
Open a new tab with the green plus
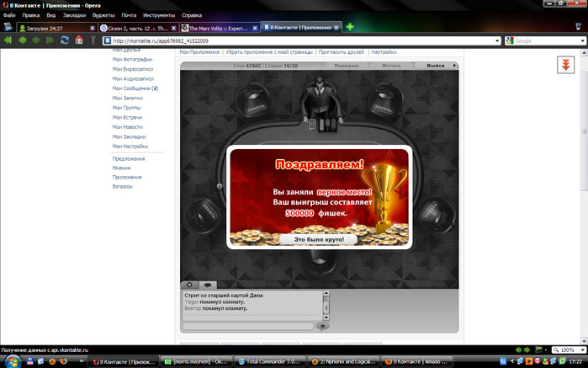[350, 27]
